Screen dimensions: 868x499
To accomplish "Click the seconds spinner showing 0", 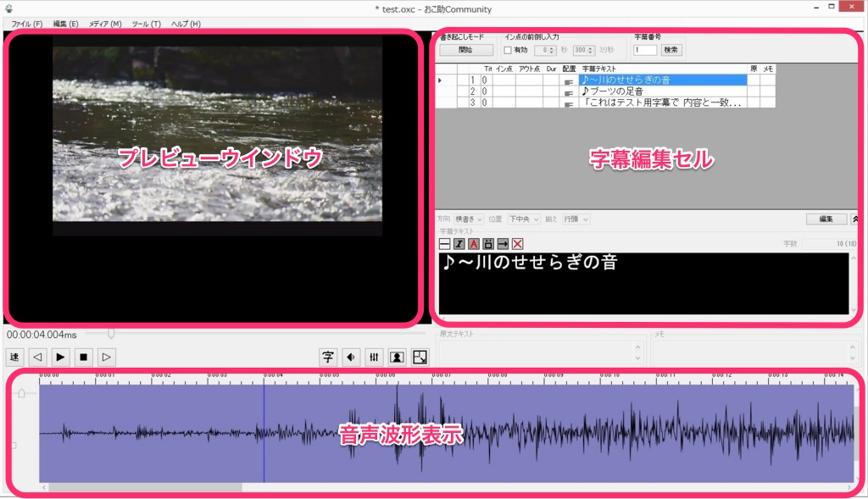I will (545, 50).
